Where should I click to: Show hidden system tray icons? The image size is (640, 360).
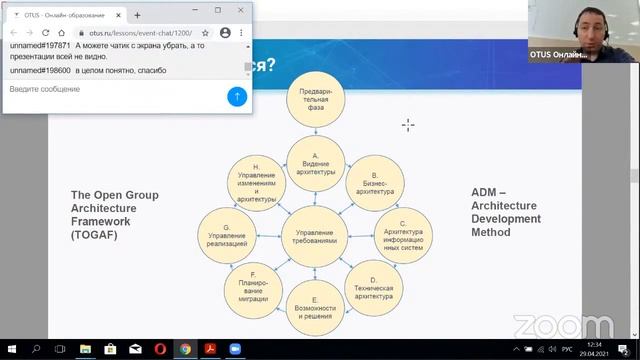click(516, 349)
